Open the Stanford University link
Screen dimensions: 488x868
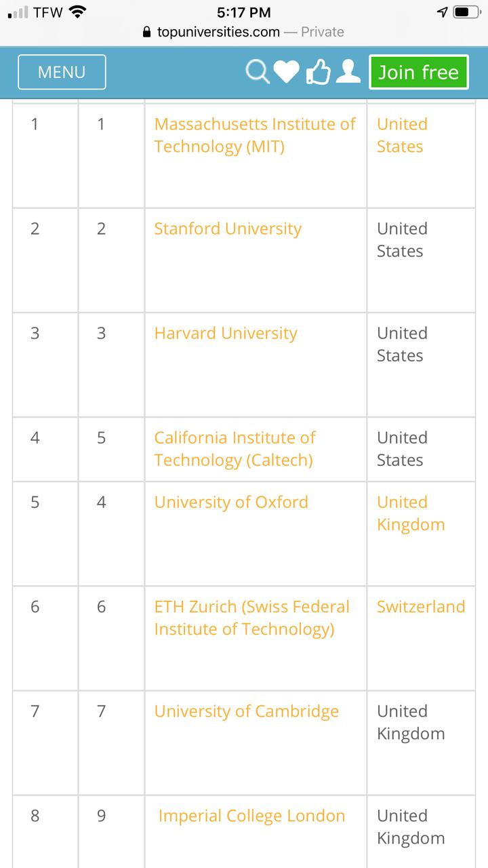point(228,229)
